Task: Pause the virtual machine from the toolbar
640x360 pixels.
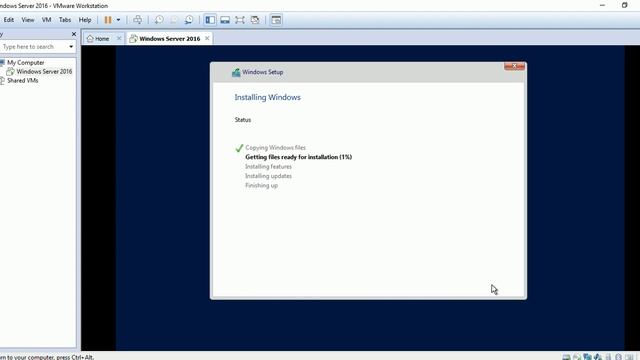Action: [108, 20]
